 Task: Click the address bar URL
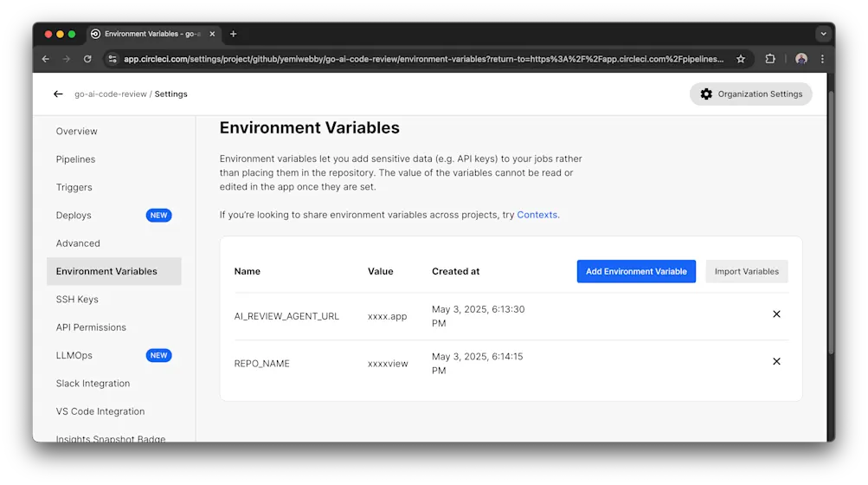pos(423,59)
